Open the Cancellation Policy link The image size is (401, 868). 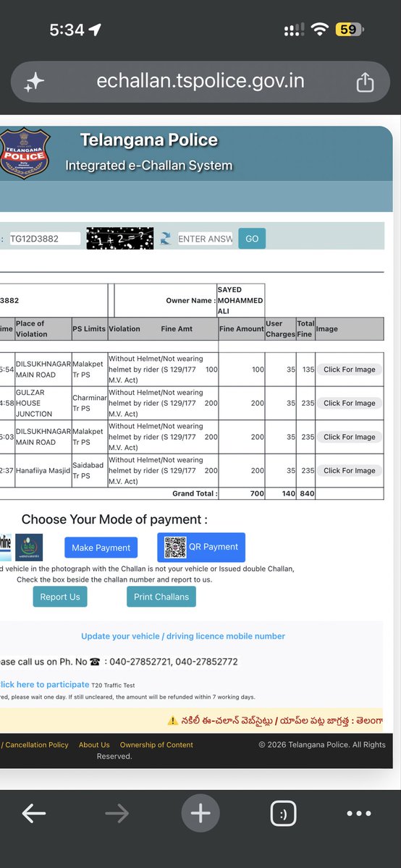[37, 745]
